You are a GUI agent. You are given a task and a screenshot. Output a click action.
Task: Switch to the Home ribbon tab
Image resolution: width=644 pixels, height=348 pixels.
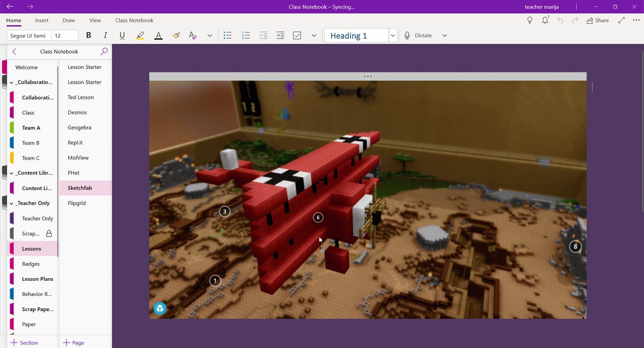(14, 20)
